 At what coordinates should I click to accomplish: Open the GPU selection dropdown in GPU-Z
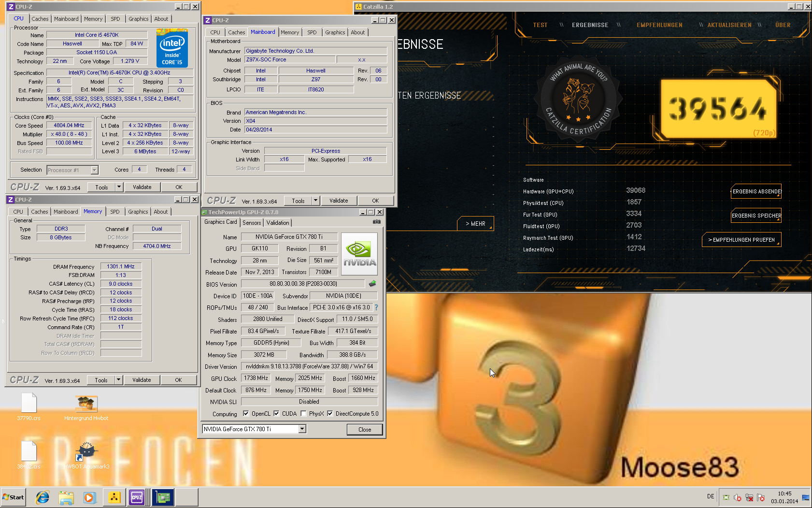coord(302,429)
